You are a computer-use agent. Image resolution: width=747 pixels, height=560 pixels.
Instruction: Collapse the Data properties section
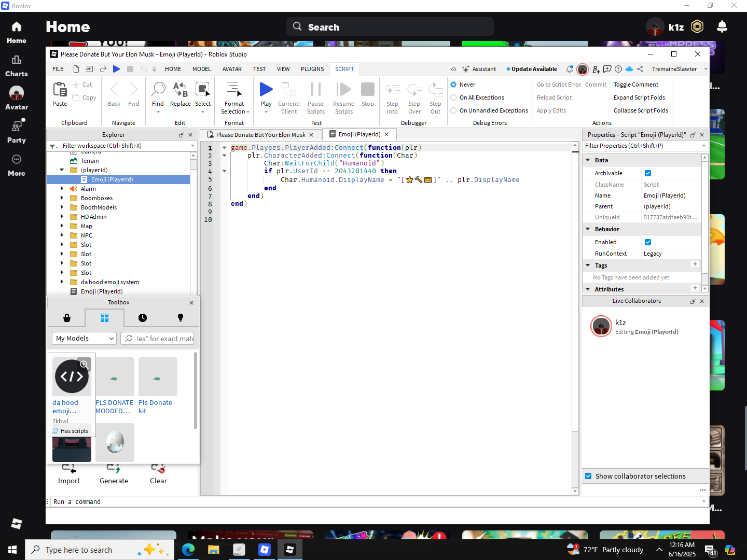(x=588, y=160)
